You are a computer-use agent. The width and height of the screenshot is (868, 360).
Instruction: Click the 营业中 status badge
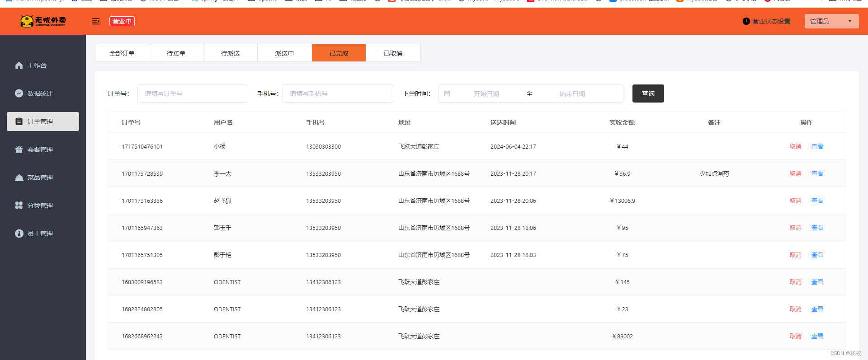coord(122,21)
